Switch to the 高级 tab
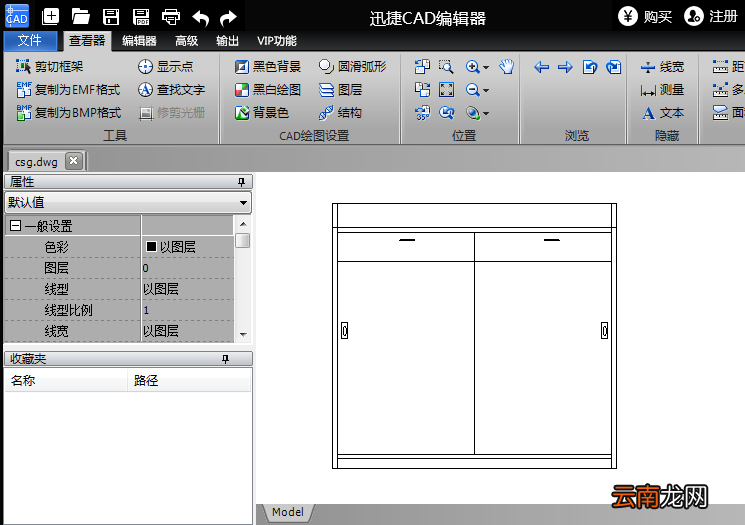745x525 pixels. [x=186, y=41]
